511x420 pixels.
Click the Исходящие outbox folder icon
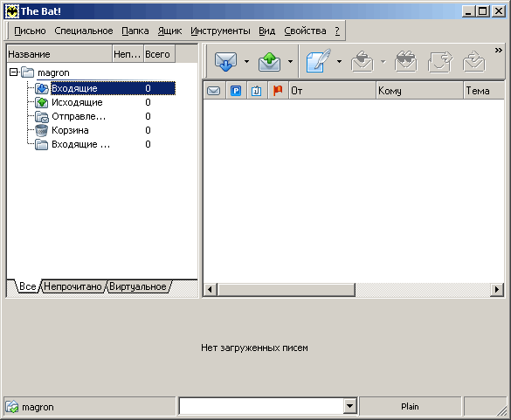coord(42,102)
